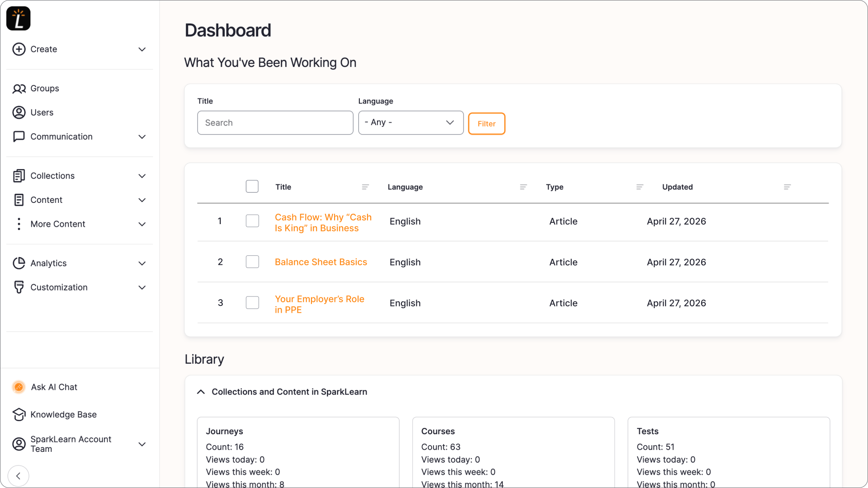Click the Title column header label
The height and width of the screenshot is (488, 868).
pos(283,187)
